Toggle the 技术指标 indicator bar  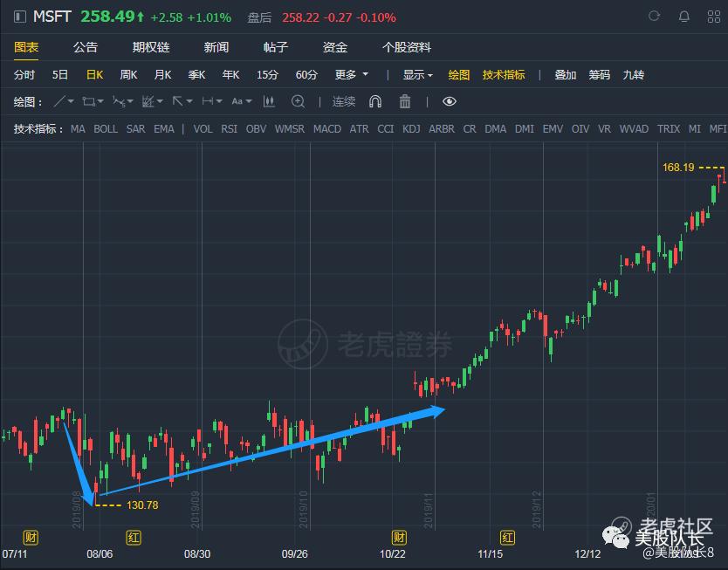[x=504, y=75]
